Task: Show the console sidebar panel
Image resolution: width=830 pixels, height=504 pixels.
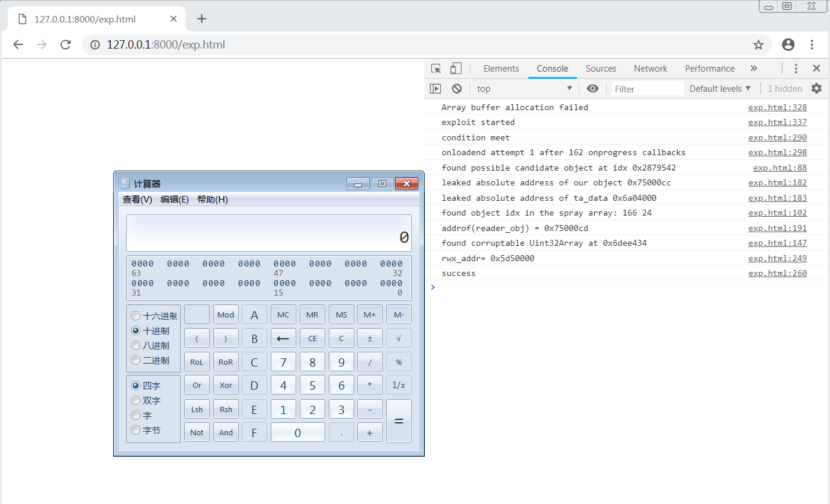Action: pyautogui.click(x=435, y=89)
